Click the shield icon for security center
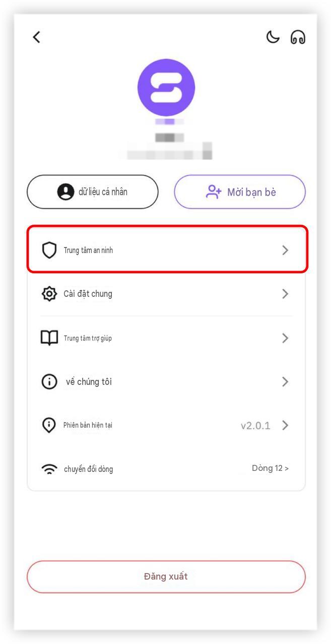 [49, 250]
